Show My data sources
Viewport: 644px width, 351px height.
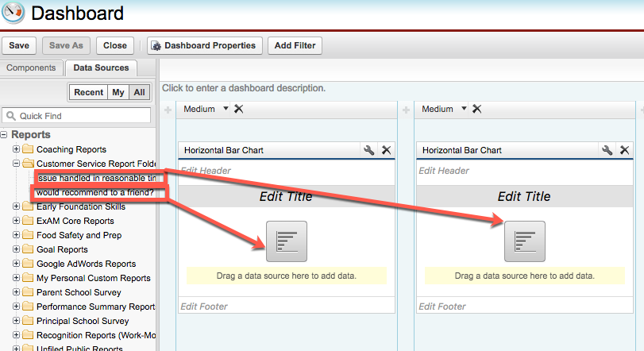click(x=118, y=92)
